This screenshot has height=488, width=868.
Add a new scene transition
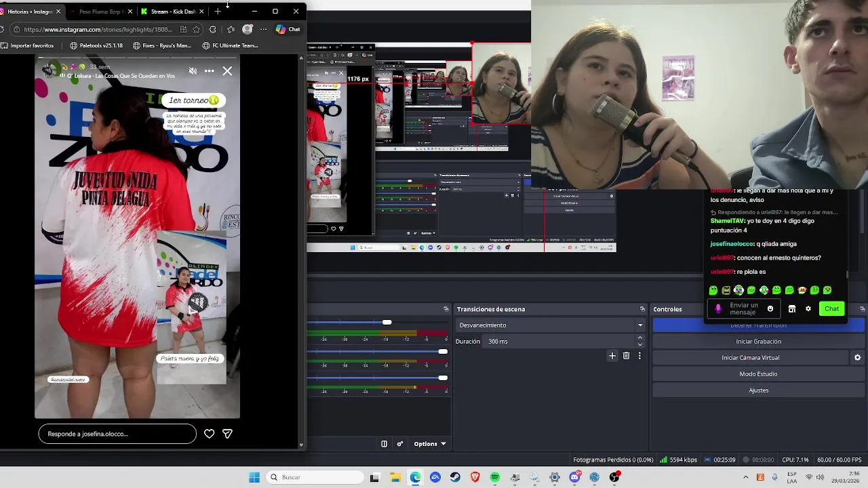(x=612, y=356)
